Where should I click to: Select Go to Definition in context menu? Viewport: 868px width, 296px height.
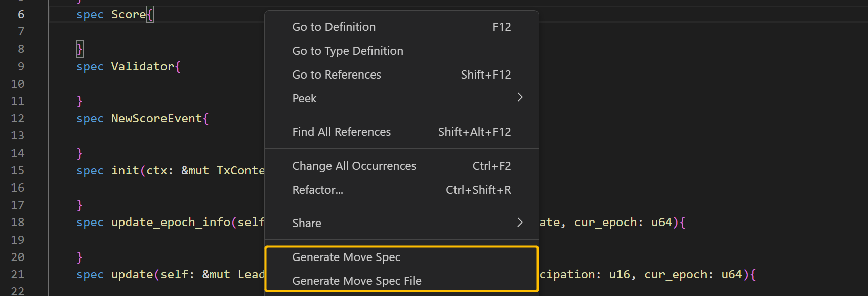(x=334, y=27)
